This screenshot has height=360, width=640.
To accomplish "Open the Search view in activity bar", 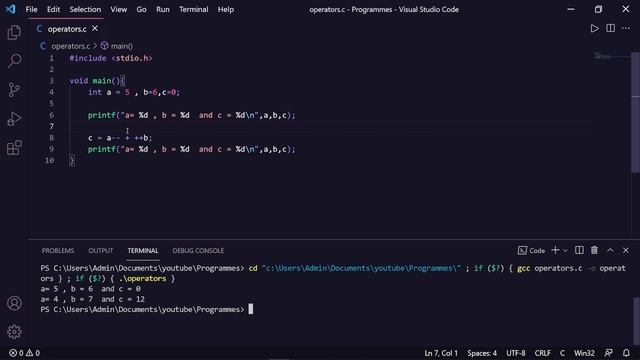I will click(x=14, y=61).
